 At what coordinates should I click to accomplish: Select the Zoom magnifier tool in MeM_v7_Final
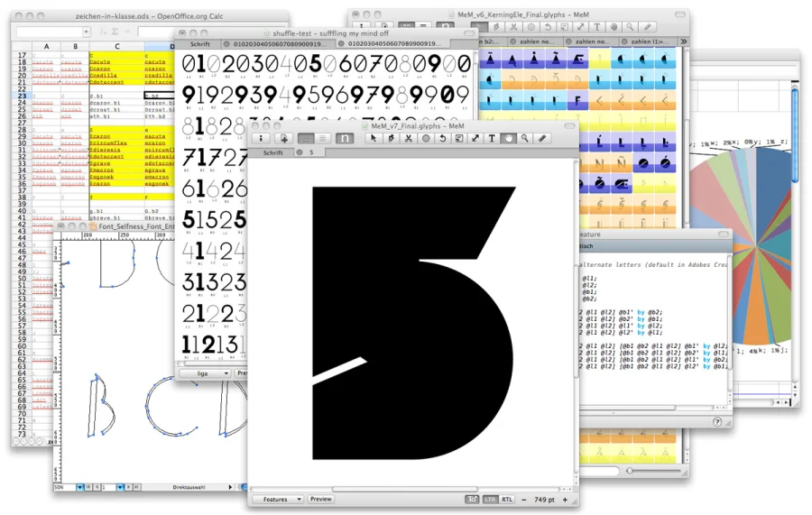(x=525, y=139)
